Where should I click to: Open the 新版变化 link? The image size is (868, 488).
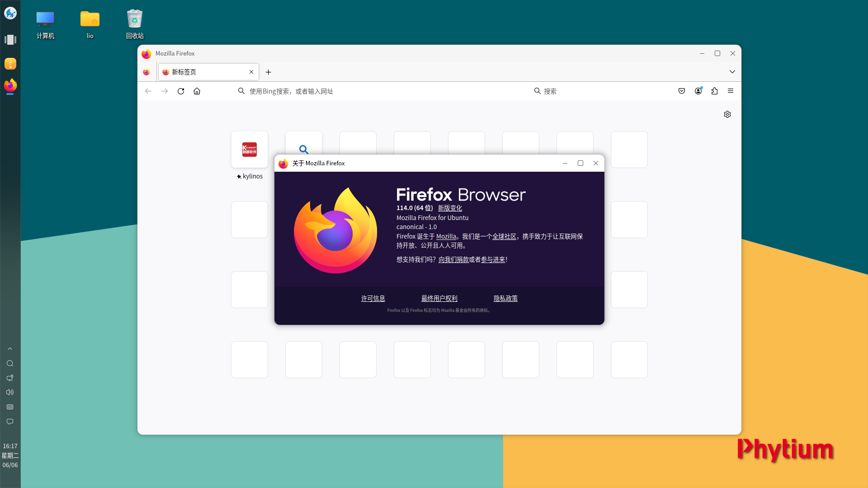click(450, 208)
